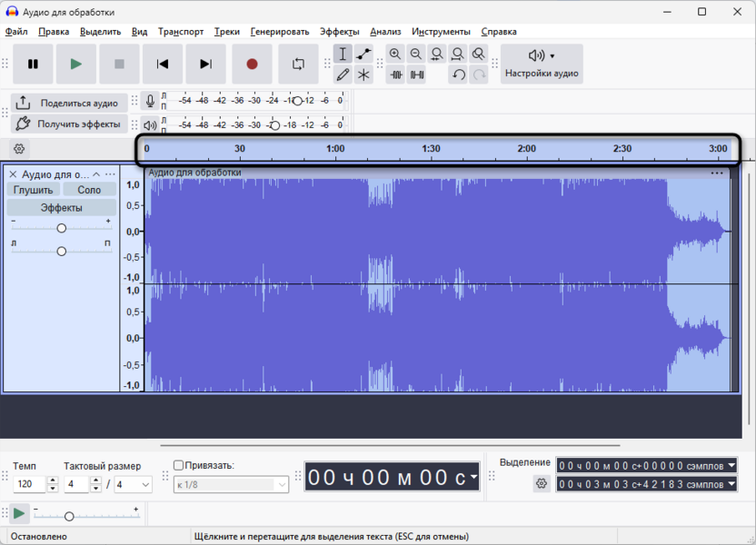Click the Trim audio outside selection icon
Image resolution: width=756 pixels, height=545 pixels.
coord(396,74)
